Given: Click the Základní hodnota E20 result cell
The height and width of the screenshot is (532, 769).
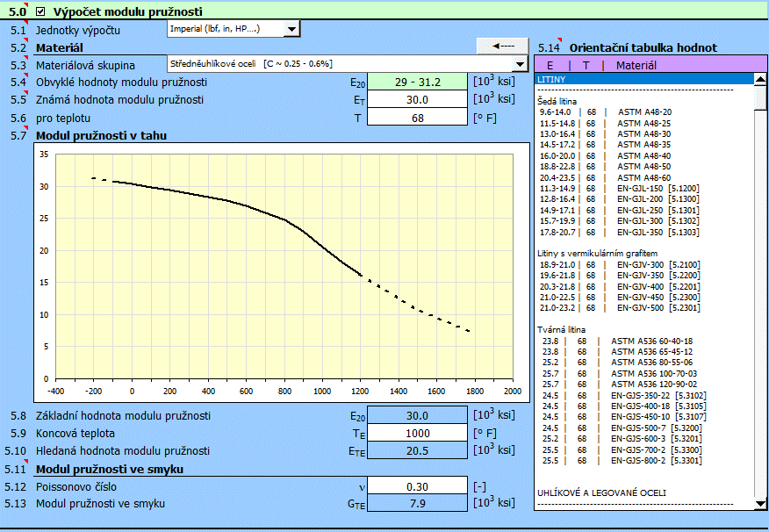Looking at the screenshot, I should click(417, 416).
